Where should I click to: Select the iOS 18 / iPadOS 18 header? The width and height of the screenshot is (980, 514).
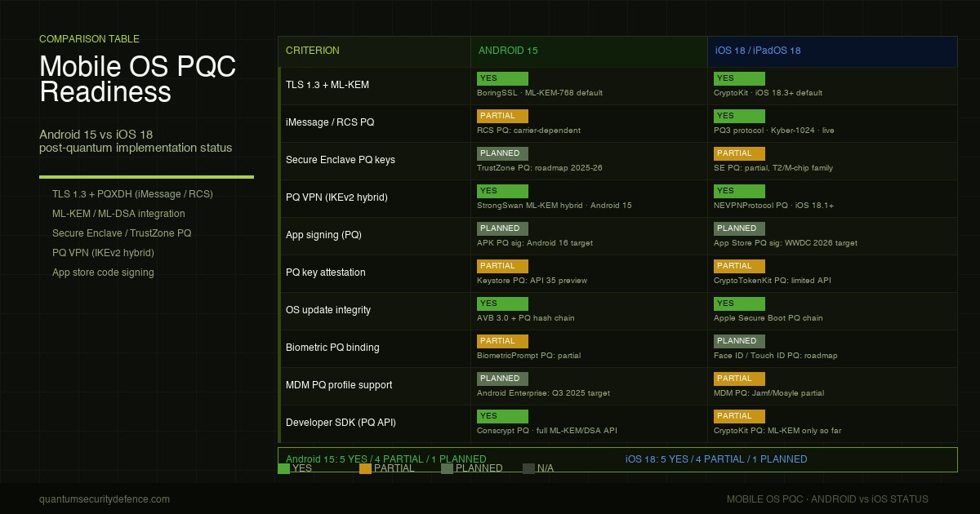[x=832, y=51]
